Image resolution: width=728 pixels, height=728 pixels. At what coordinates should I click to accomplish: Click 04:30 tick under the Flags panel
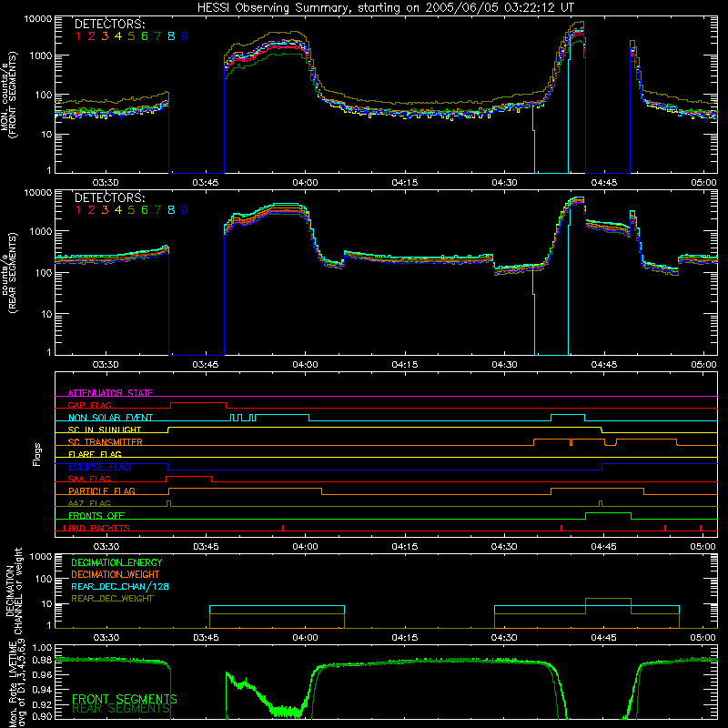click(x=504, y=547)
